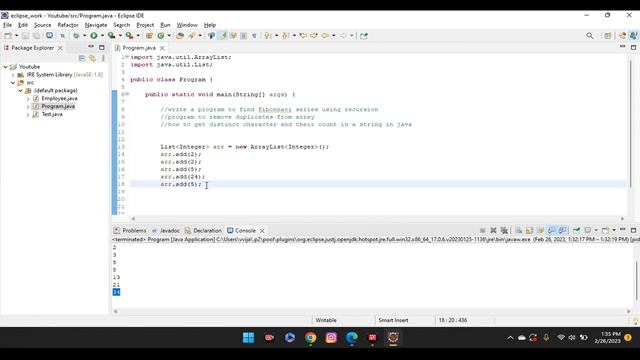Open the Run button dropdown arrow
The width and height of the screenshot is (640, 360).
pyautogui.click(x=102, y=36)
